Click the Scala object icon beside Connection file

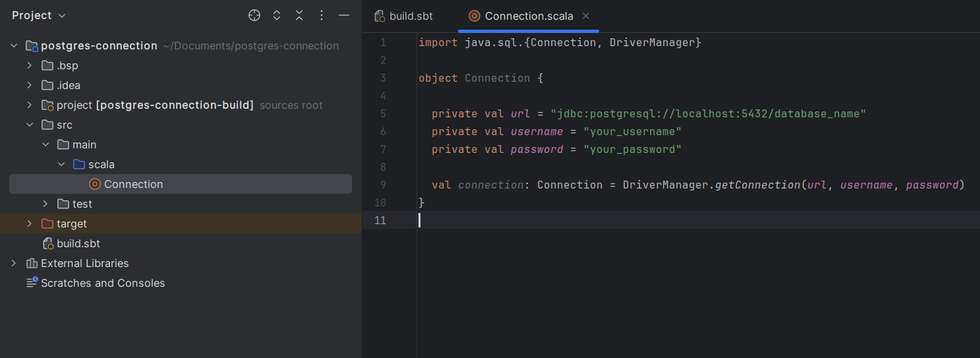[x=95, y=185]
